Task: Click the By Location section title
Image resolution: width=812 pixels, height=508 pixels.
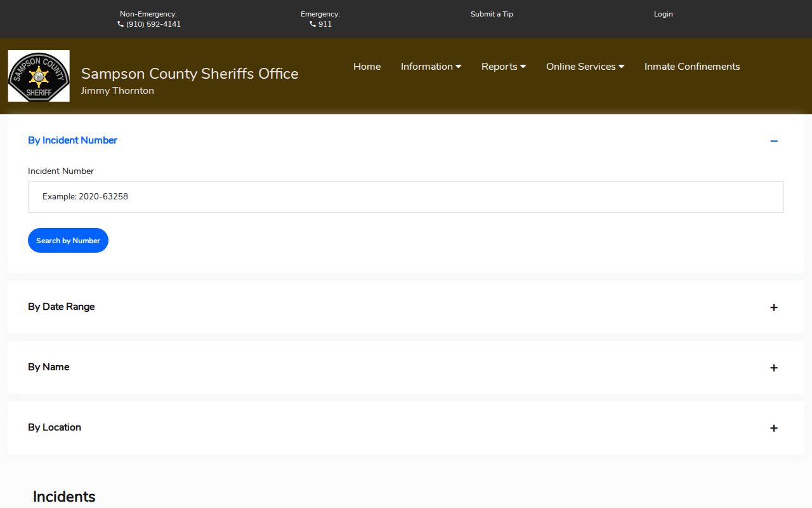Action: point(55,427)
